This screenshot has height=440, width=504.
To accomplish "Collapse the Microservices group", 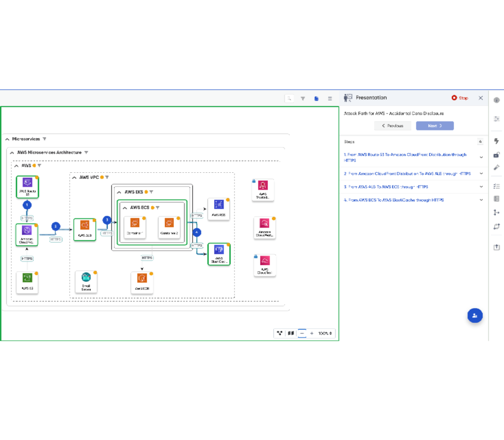I will coord(7,139).
